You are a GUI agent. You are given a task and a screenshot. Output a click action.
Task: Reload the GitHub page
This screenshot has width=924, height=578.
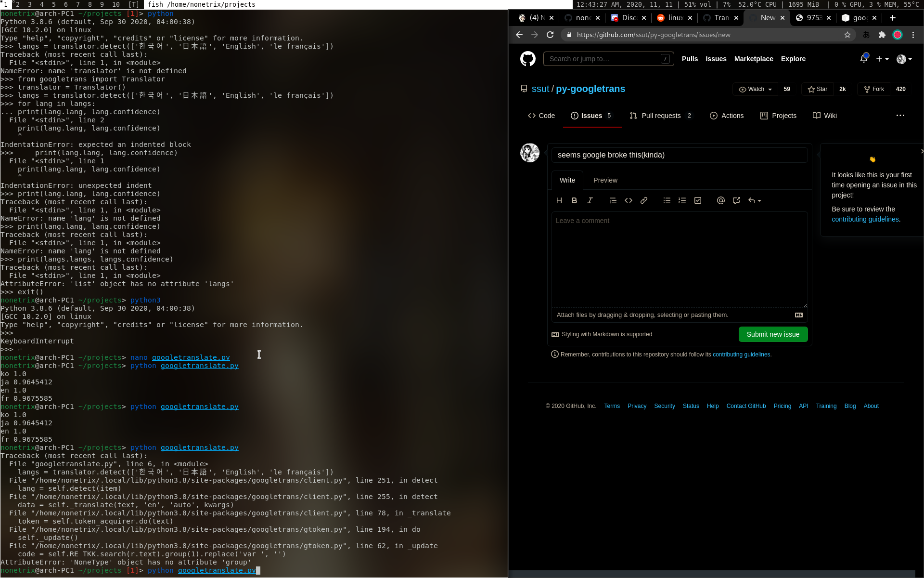coord(550,35)
